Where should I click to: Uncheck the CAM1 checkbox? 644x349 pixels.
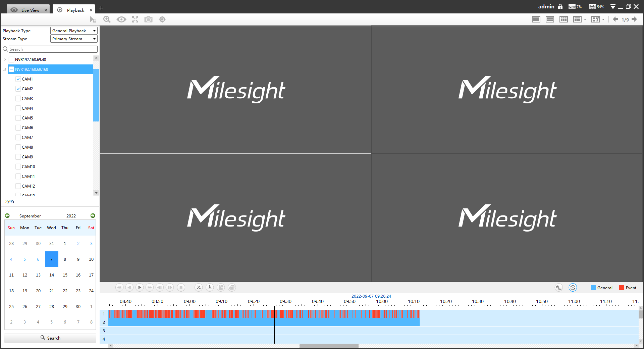18,79
